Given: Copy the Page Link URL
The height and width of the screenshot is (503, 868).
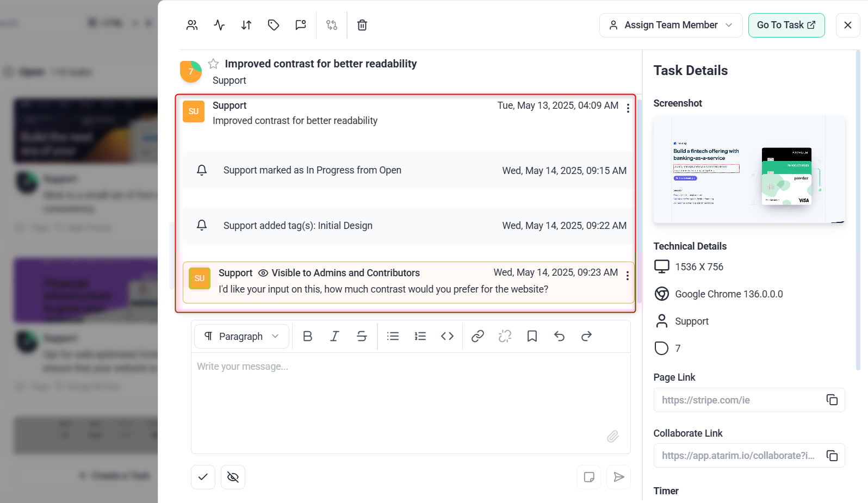Looking at the screenshot, I should tap(832, 400).
